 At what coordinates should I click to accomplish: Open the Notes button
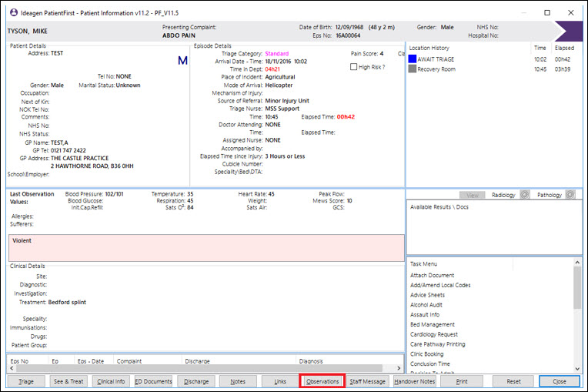tap(238, 381)
